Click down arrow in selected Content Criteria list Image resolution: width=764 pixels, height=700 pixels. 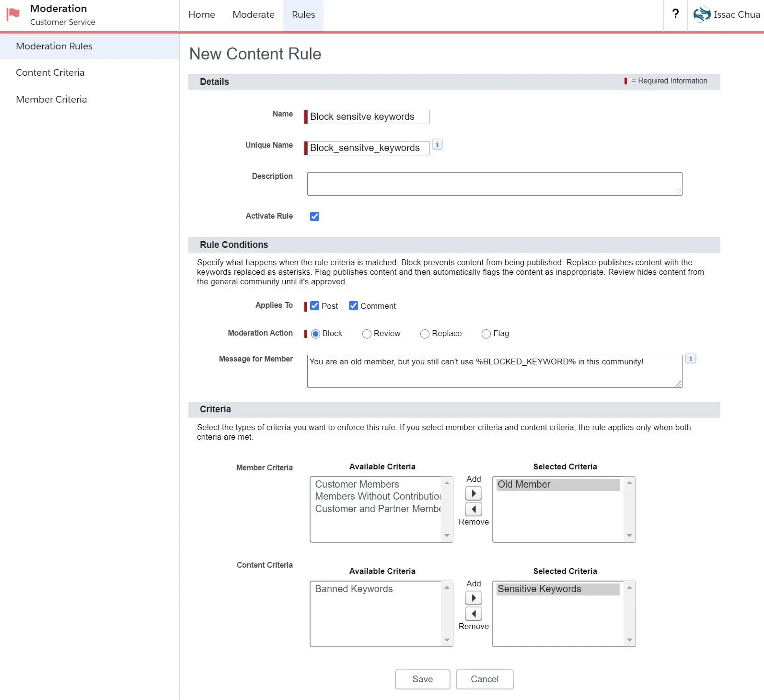tap(629, 640)
